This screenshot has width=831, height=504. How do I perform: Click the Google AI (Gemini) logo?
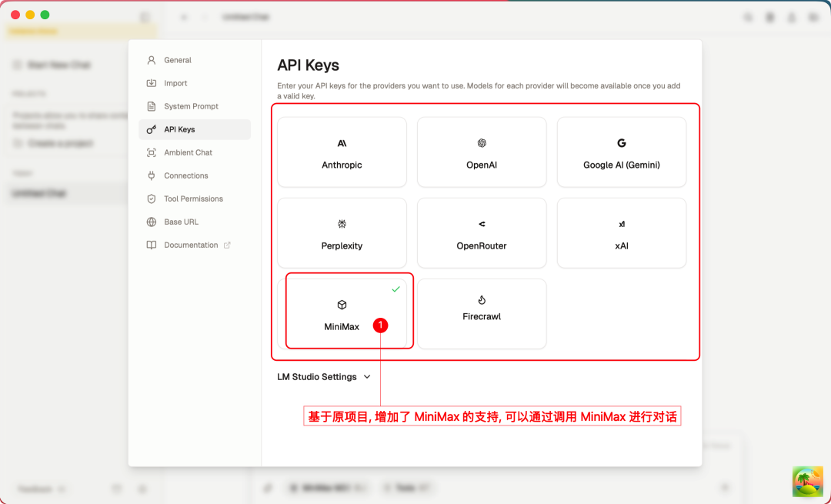[622, 143]
